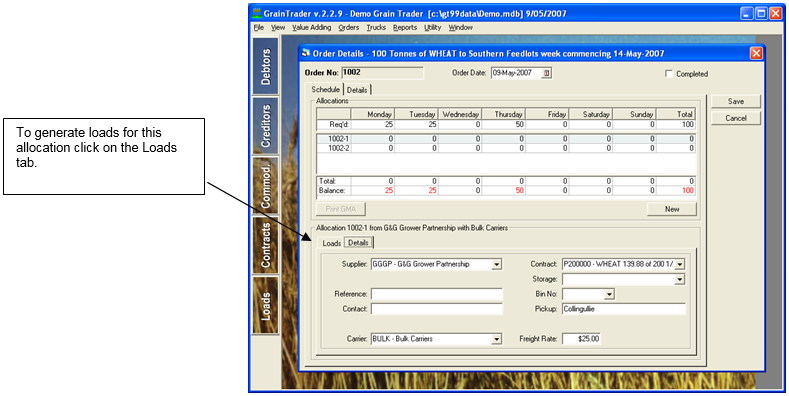
Task: Expand the Supplier dropdown
Action: 497,264
